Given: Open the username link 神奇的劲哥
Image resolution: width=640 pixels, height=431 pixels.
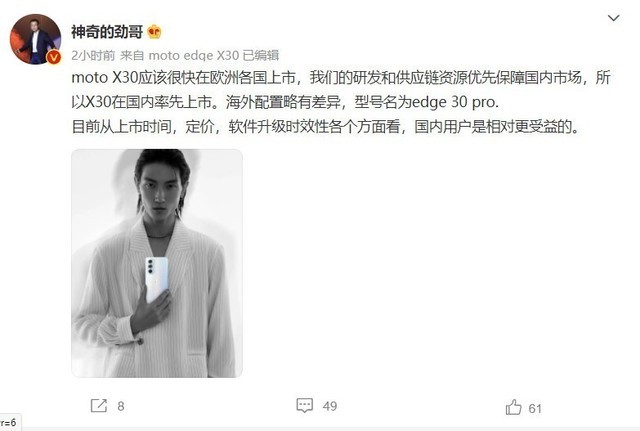Looking at the screenshot, I should [x=107, y=32].
